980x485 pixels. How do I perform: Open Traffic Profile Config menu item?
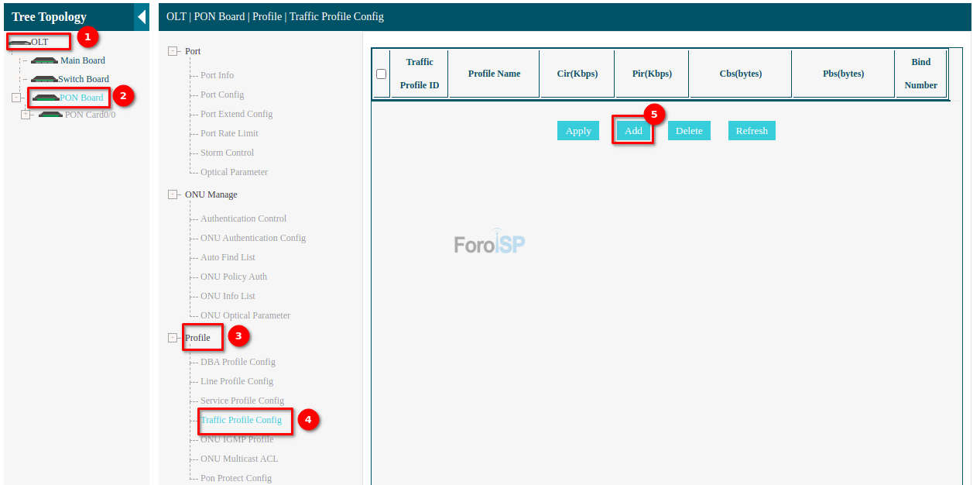tap(241, 420)
